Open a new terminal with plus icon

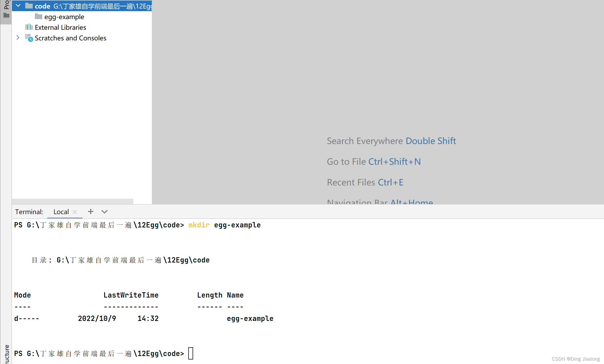pyautogui.click(x=91, y=211)
